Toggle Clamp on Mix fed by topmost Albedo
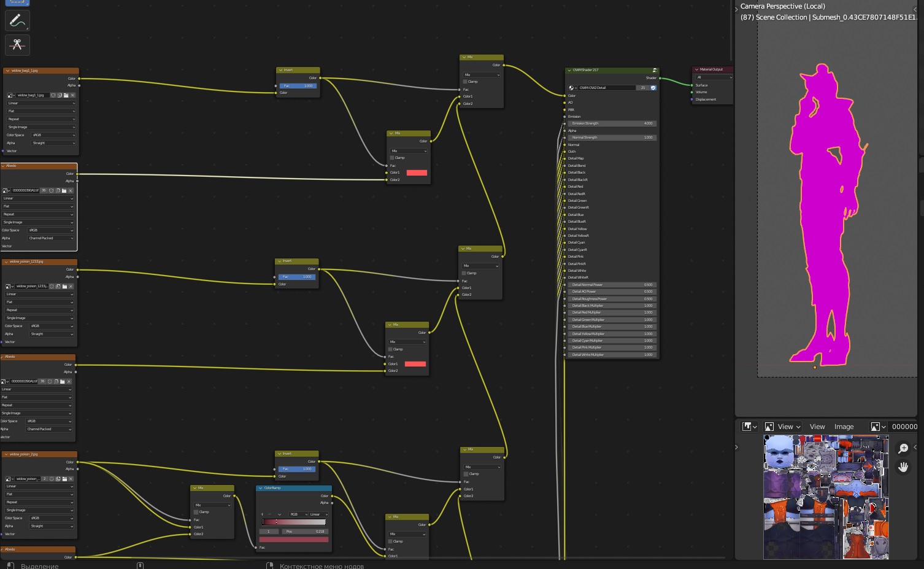924x569 pixels. [x=392, y=158]
